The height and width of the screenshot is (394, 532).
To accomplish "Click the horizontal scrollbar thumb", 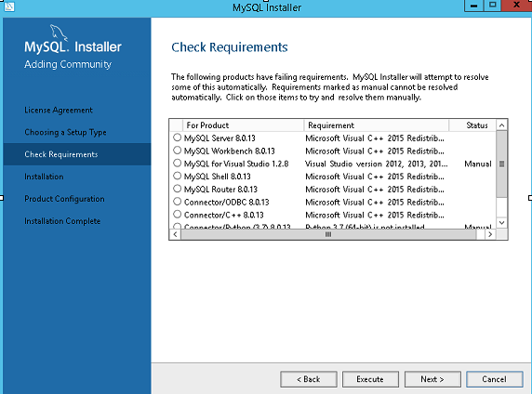I will pos(328,234).
